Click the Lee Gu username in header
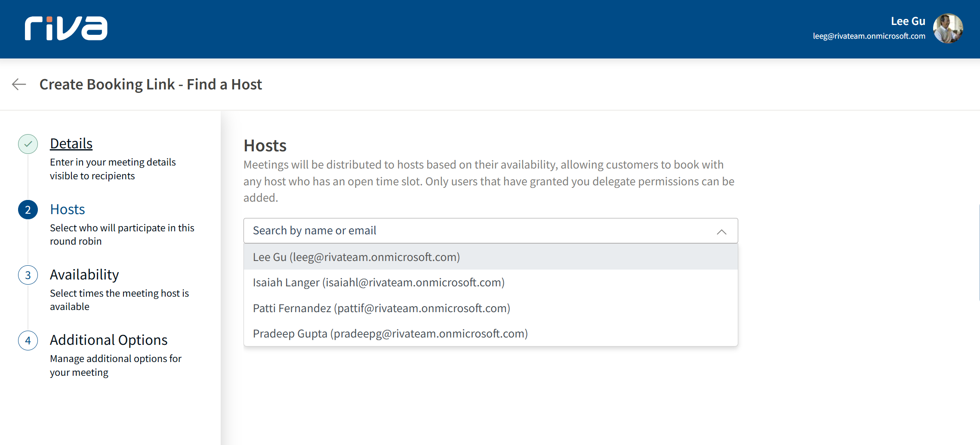 coord(908,21)
